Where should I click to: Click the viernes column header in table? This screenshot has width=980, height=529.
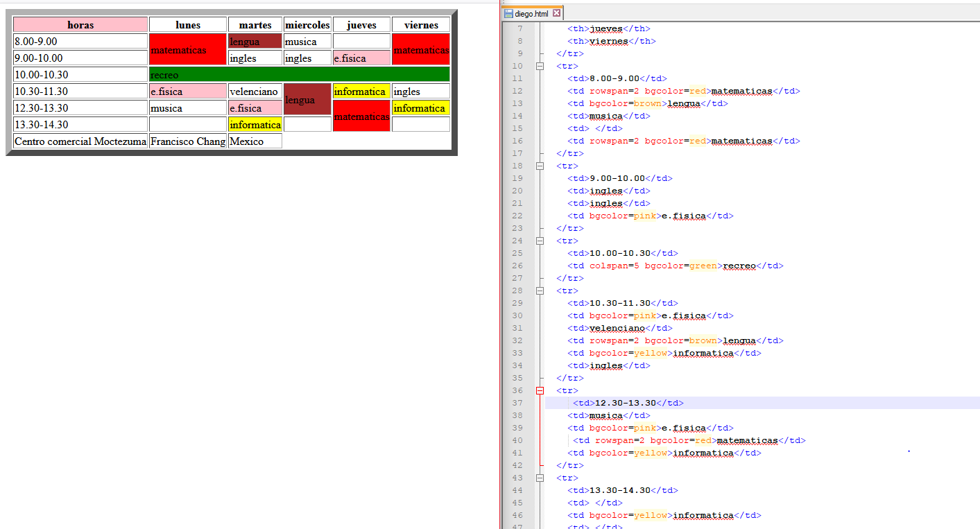(x=420, y=25)
